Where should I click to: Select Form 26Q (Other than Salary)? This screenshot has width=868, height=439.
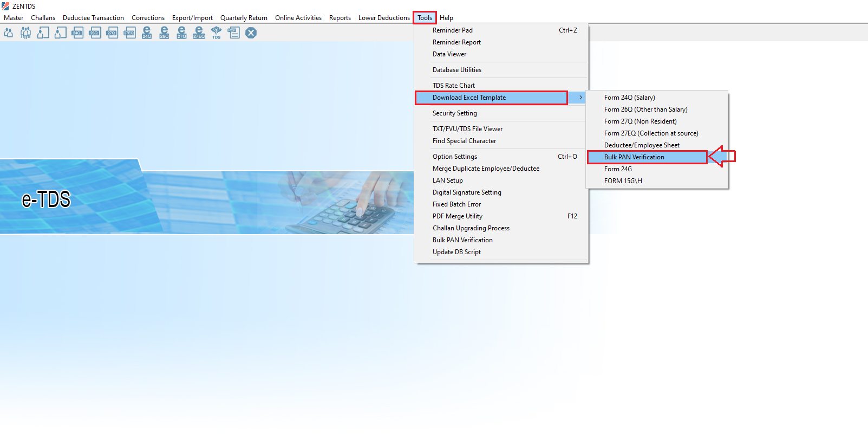[x=657, y=109]
